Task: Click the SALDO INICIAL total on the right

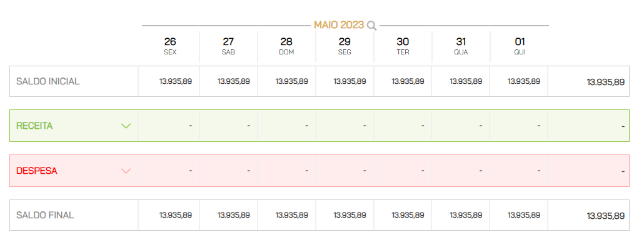Action: [606, 82]
